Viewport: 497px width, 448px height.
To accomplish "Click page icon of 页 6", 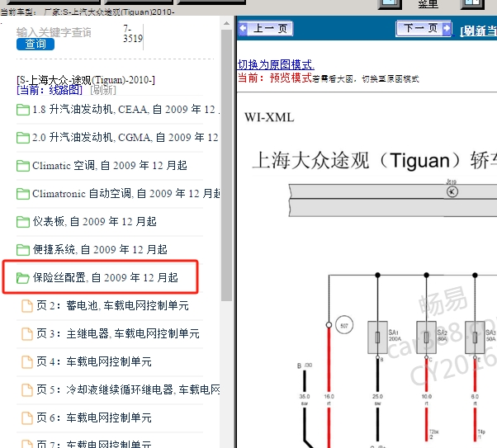I will coord(27,418).
